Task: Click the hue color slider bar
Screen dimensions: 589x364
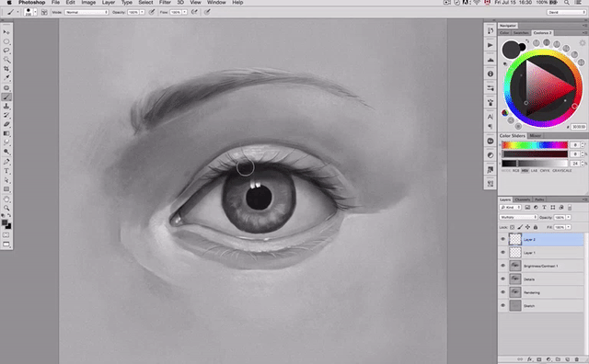Action: coord(535,145)
